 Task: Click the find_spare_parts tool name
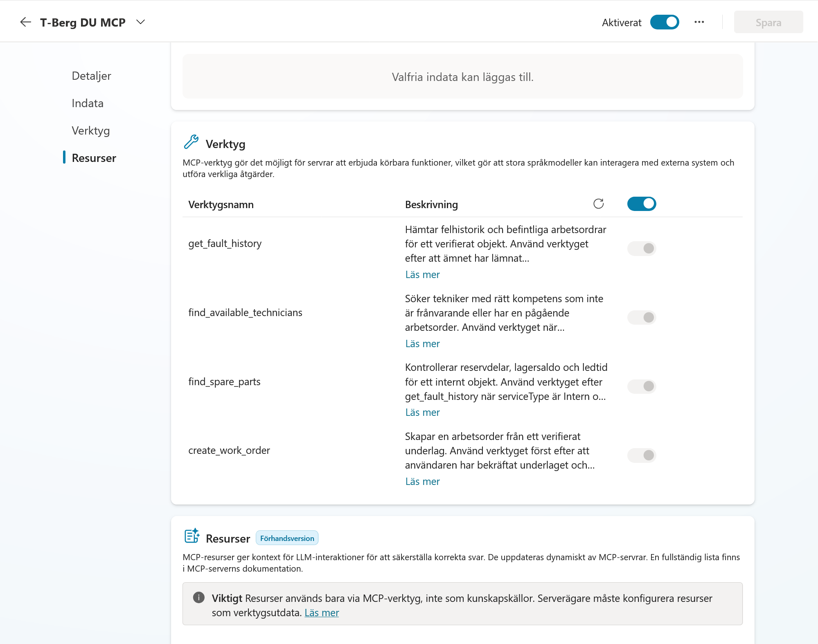click(224, 382)
